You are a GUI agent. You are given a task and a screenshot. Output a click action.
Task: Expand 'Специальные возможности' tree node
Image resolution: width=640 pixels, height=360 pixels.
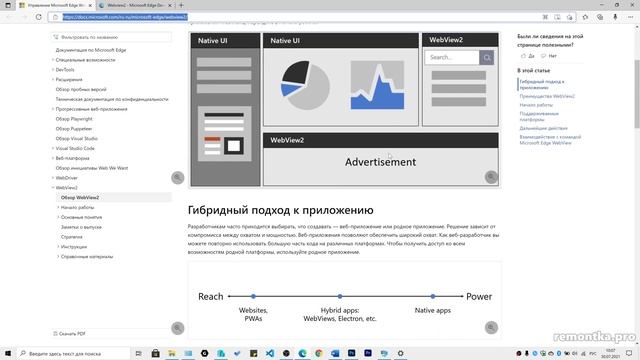53,60
